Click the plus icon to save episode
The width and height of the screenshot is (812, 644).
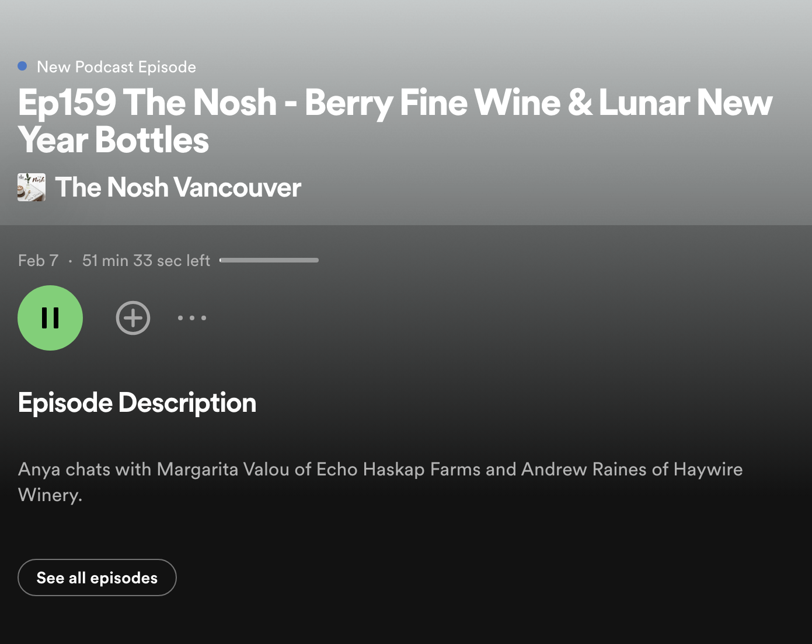[x=133, y=318]
